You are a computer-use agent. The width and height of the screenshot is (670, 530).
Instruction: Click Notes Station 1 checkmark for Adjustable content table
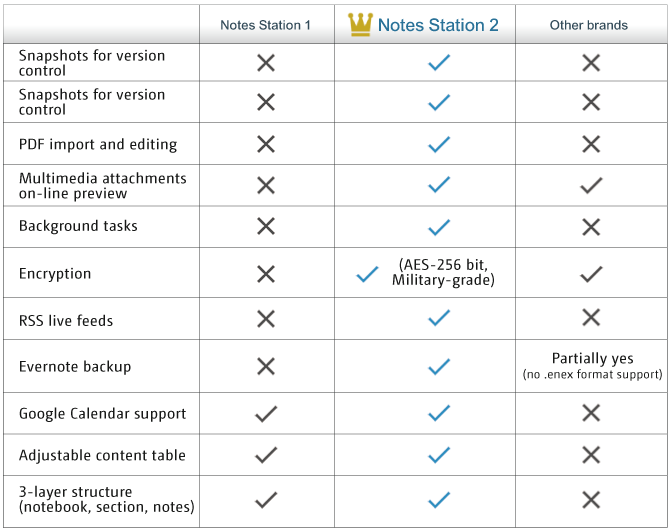pyautogui.click(x=265, y=455)
